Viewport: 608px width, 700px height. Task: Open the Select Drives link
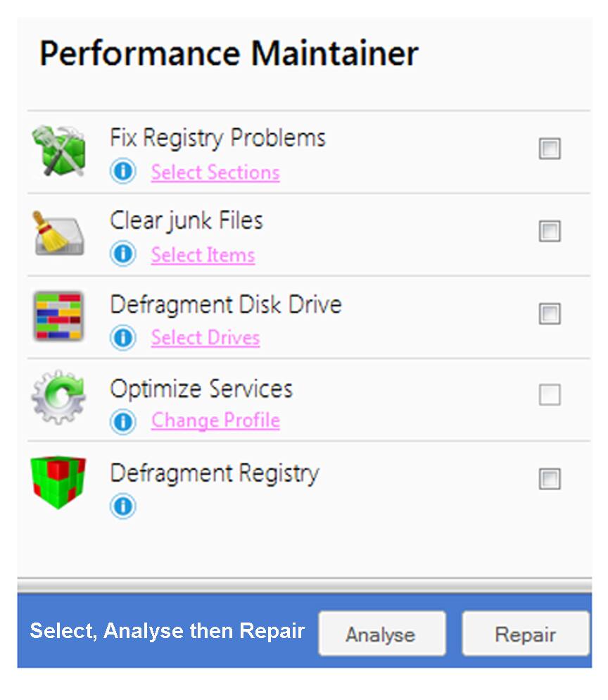point(205,338)
